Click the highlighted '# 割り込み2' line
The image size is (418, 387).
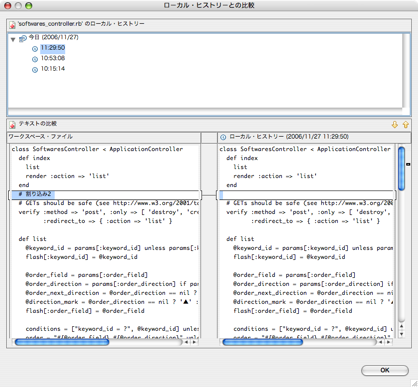point(105,194)
